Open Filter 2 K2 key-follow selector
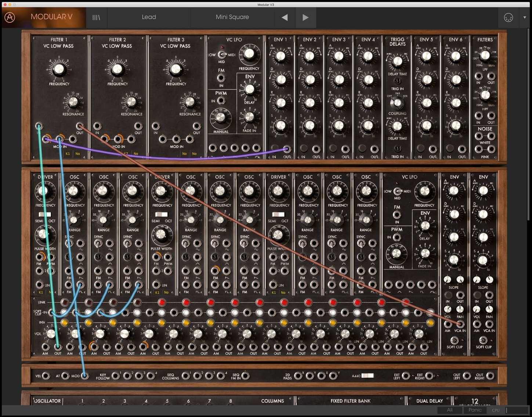The height and width of the screenshot is (417, 532). point(126,154)
